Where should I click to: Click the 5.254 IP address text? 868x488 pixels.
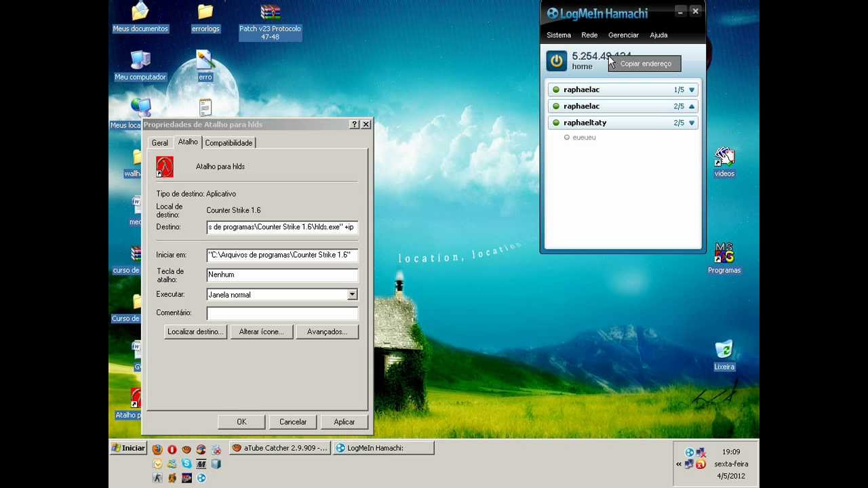tap(601, 56)
